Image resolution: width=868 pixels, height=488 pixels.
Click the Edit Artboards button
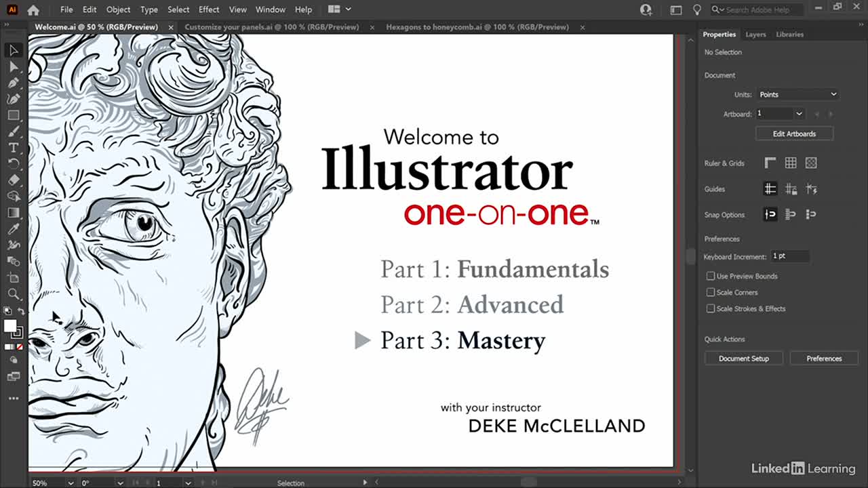click(794, 134)
